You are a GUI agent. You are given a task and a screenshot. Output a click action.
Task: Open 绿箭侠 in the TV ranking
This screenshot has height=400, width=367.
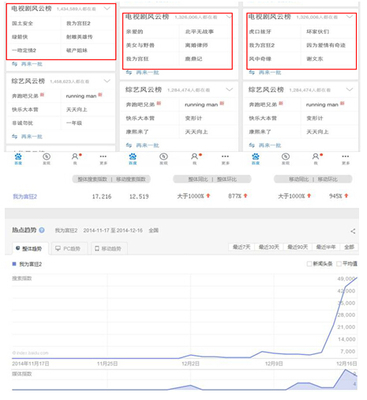coord(20,37)
